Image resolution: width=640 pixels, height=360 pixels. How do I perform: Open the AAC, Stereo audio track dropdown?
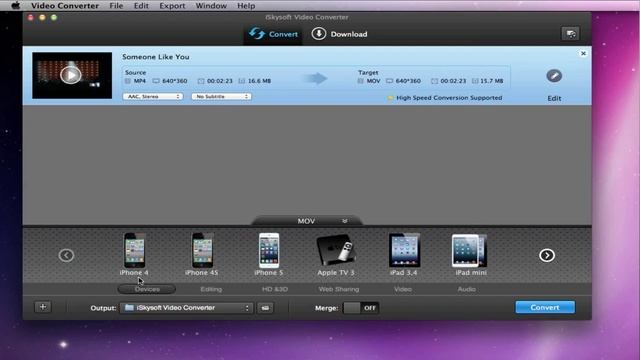[153, 97]
